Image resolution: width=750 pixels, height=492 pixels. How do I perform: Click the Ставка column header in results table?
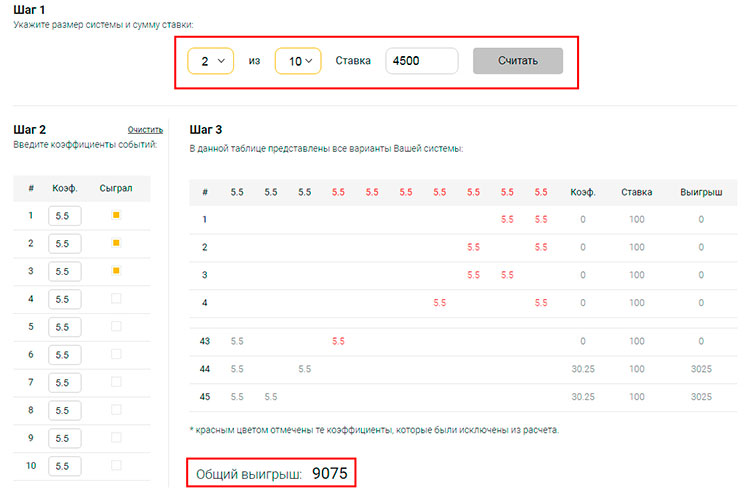point(637,192)
